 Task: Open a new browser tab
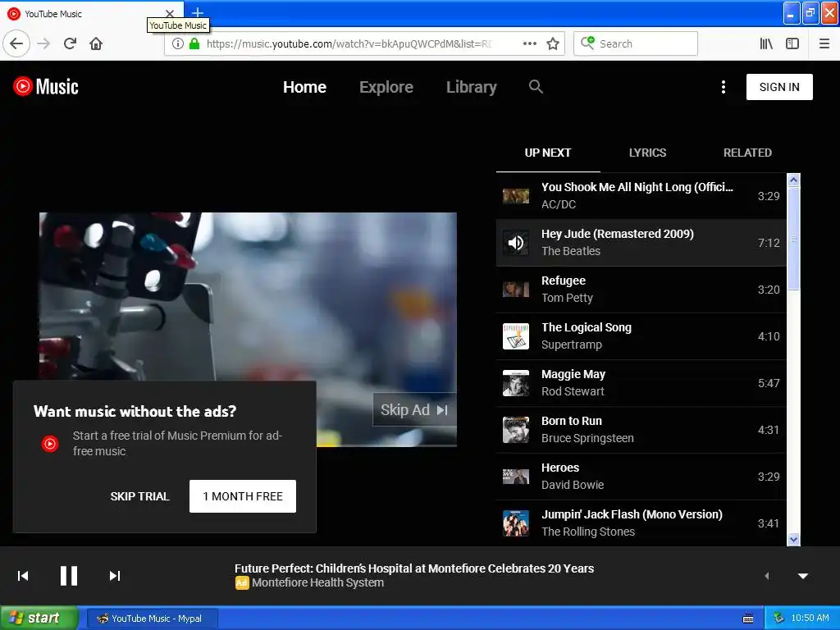click(198, 12)
